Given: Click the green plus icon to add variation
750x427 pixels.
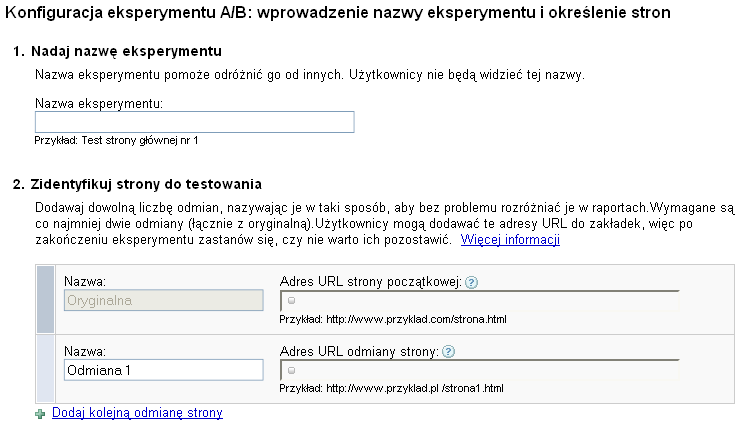Looking at the screenshot, I should (40, 413).
